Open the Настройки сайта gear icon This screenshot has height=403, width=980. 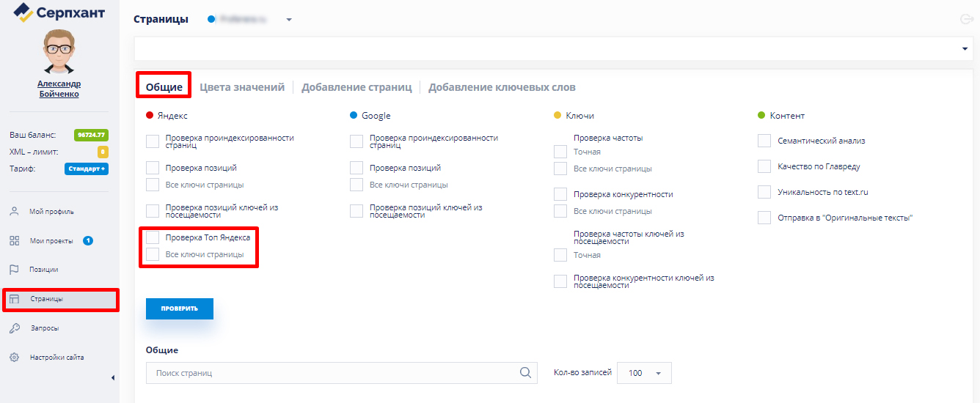(x=14, y=358)
